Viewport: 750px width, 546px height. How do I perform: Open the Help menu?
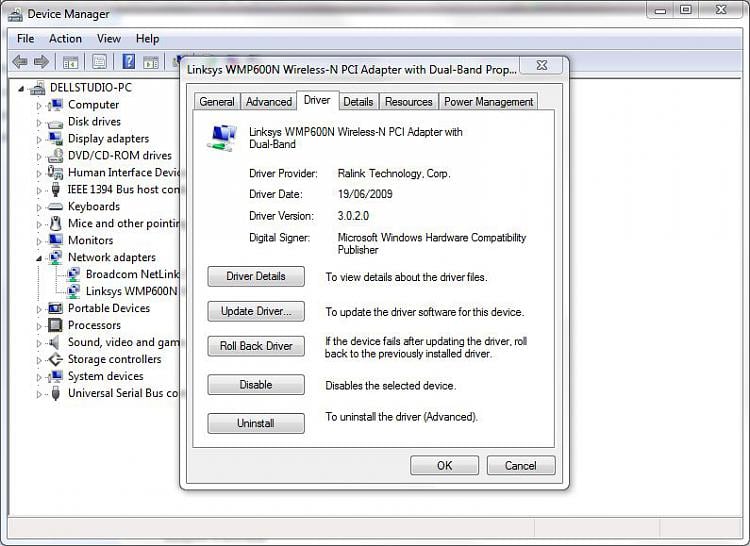click(147, 39)
